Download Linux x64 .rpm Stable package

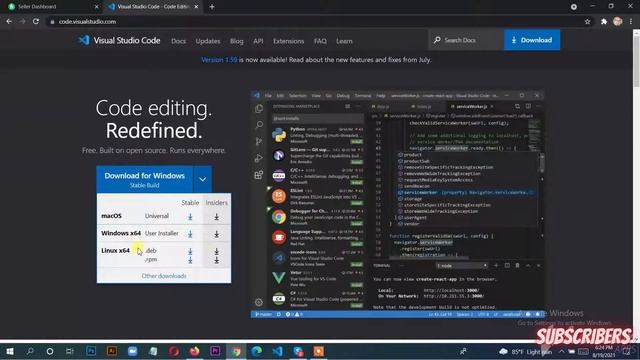190,260
